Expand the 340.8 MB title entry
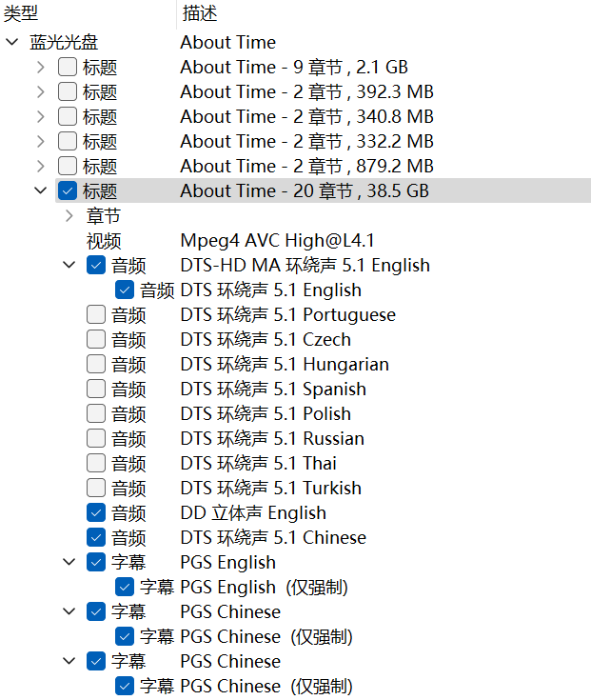 pos(41,117)
